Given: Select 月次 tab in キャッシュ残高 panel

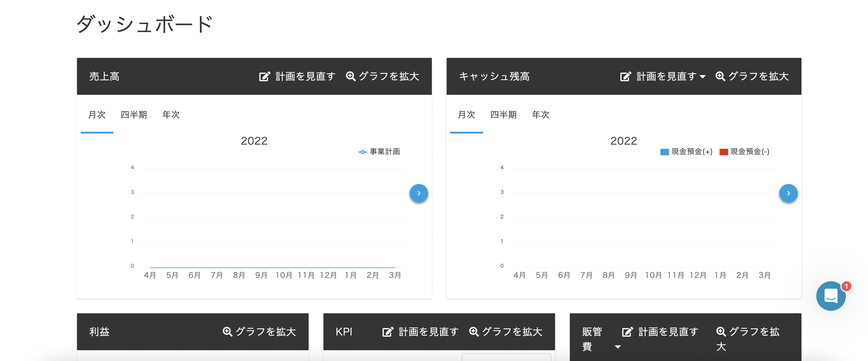Looking at the screenshot, I should [x=467, y=115].
